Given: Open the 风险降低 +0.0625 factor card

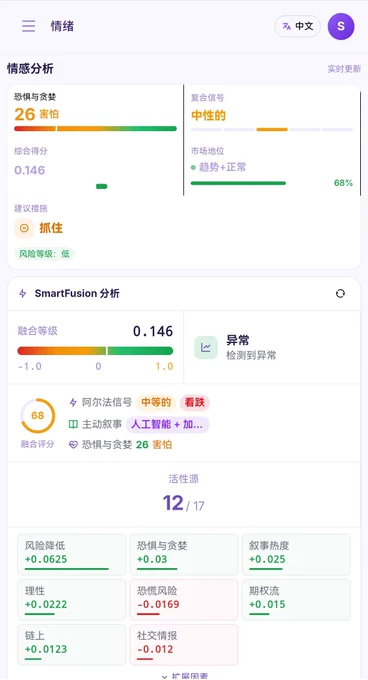Looking at the screenshot, I should click(72, 554).
